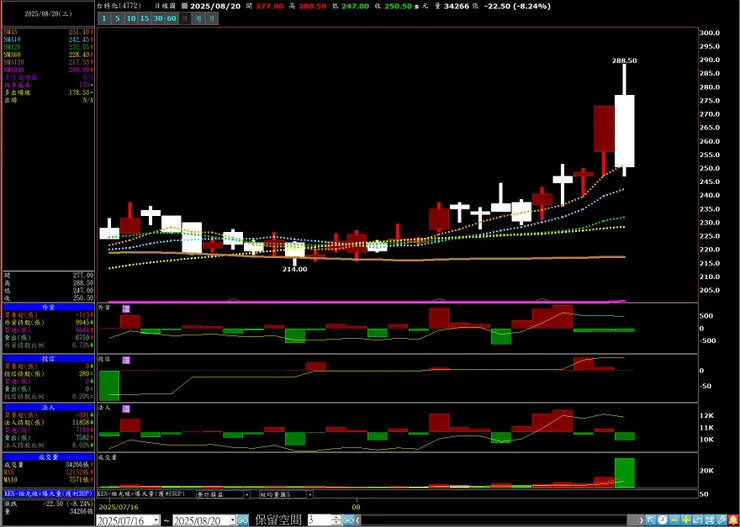This screenshot has width=740, height=527.
Task: Click the 288.50 high price label on chart
Action: point(624,61)
